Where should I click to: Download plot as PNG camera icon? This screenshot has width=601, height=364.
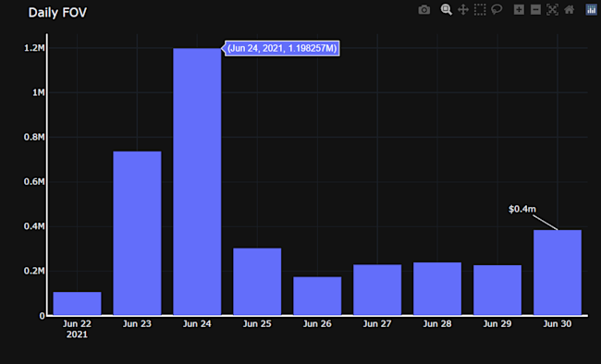[423, 9]
